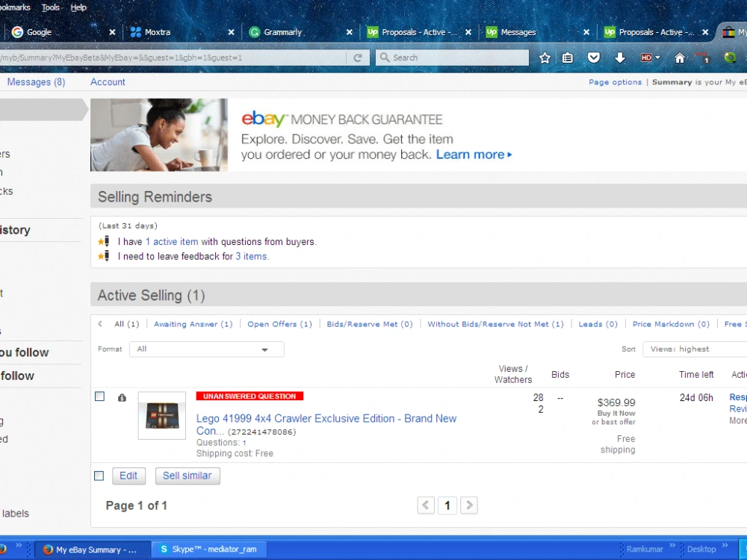The image size is (747, 560).
Task: Open the Help menu
Action: click(x=78, y=7)
